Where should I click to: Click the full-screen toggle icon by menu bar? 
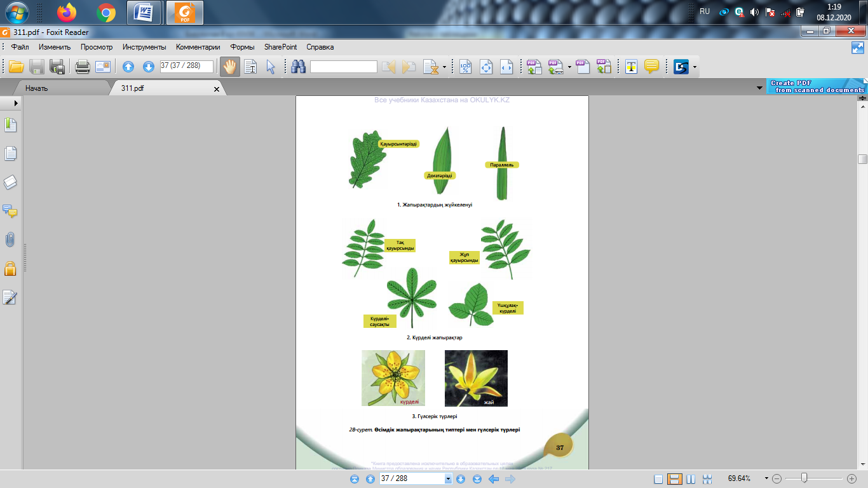click(858, 48)
